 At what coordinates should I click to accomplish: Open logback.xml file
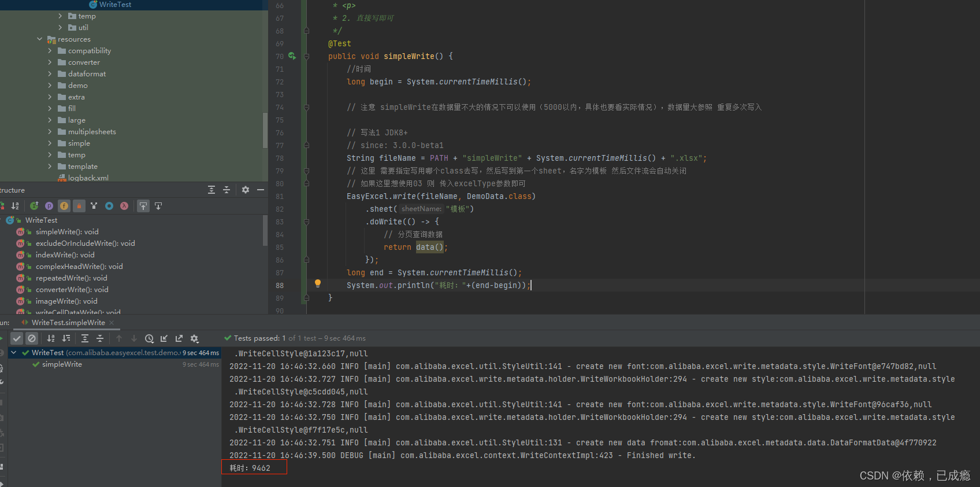[88, 178]
